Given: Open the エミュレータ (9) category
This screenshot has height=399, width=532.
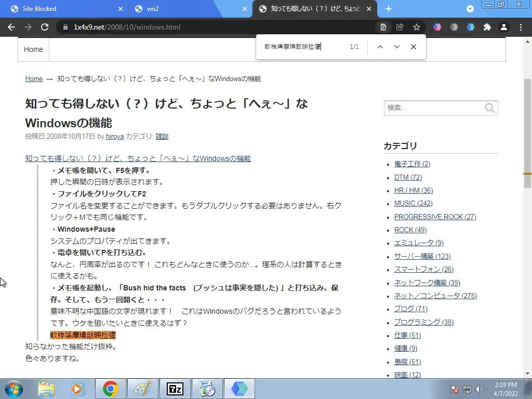Looking at the screenshot, I should (419, 243).
